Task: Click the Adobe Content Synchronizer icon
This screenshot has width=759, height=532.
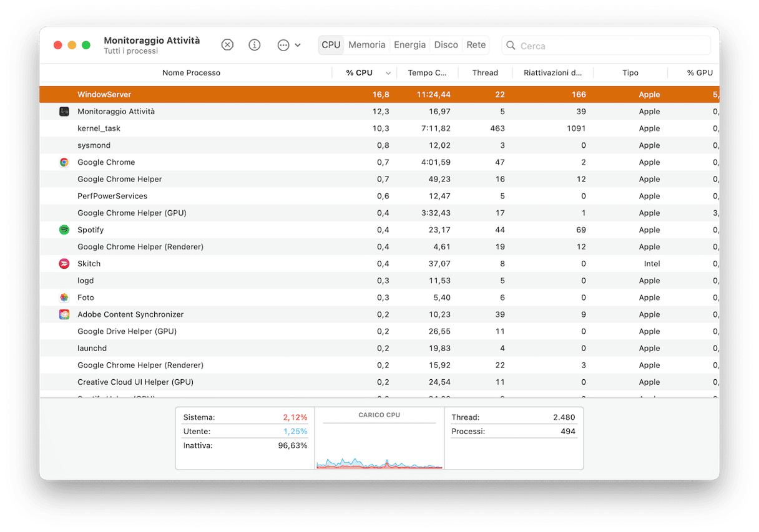Action: click(x=64, y=314)
